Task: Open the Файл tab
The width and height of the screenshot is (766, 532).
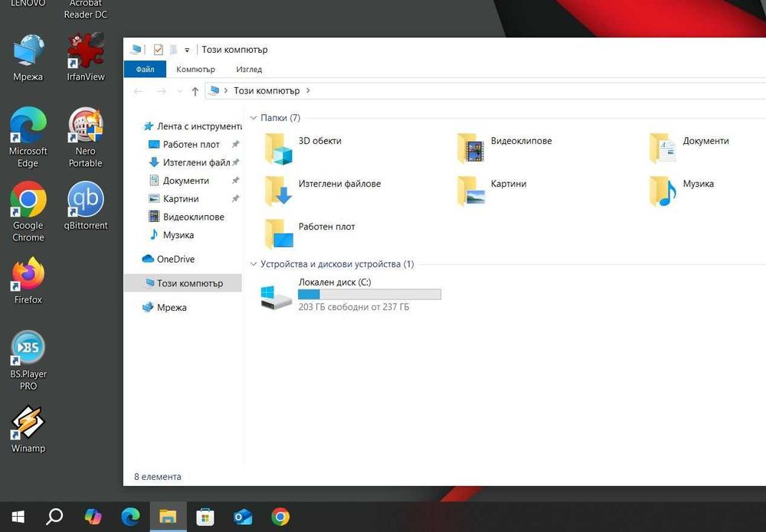Action: coord(145,70)
